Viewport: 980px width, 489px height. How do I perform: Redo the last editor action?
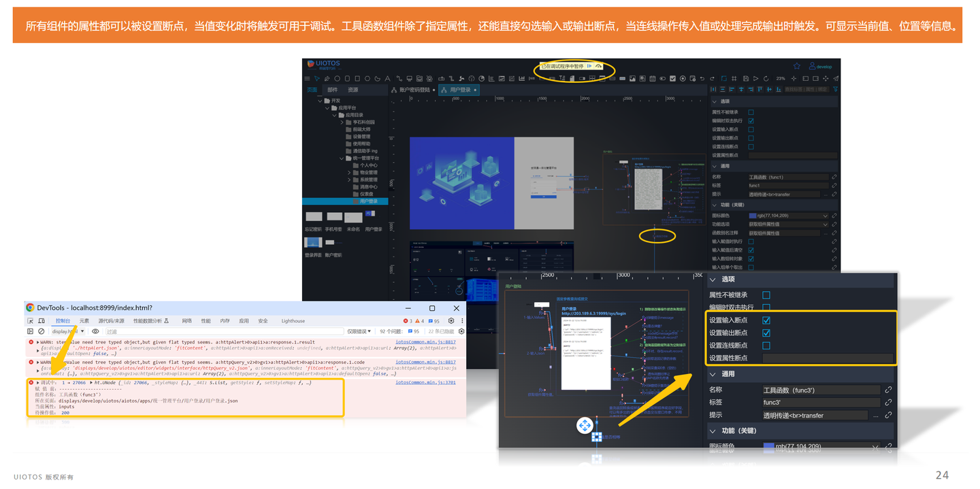click(x=712, y=78)
